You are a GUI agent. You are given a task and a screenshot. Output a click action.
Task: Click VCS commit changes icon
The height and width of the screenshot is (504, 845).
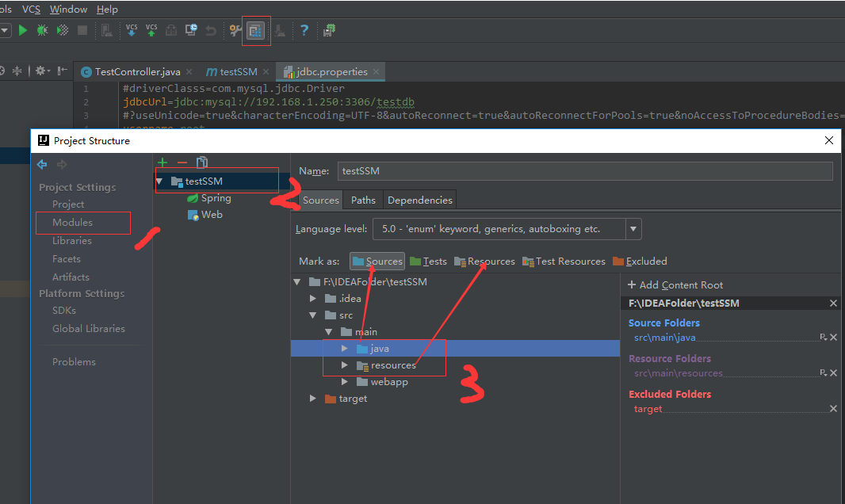pyautogui.click(x=151, y=30)
